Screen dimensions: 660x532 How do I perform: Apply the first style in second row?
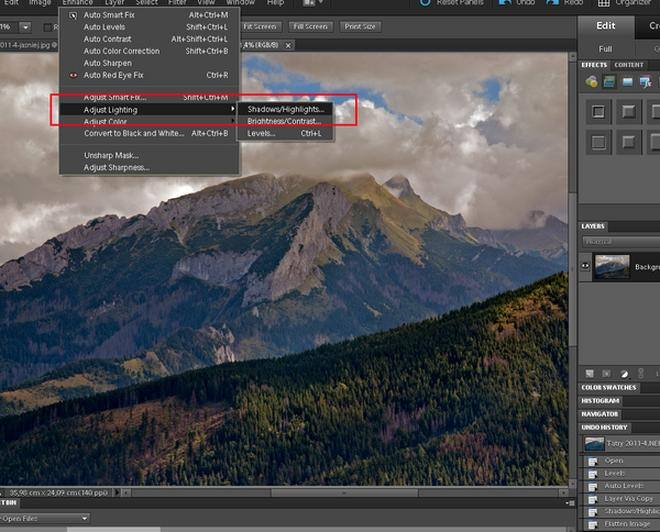tap(598, 142)
